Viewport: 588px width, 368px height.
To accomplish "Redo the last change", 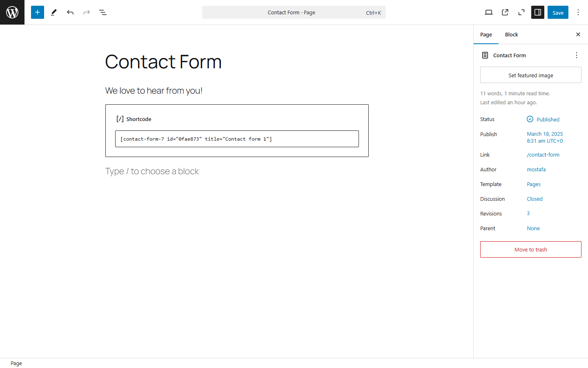I will [x=86, y=12].
